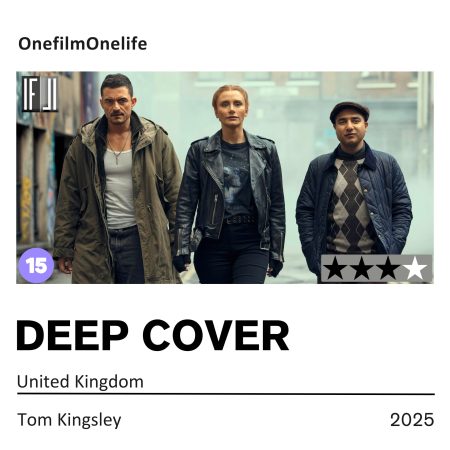450x450 pixels.
Task: Click the graffiti wall in the photo background
Action: click(37, 187)
